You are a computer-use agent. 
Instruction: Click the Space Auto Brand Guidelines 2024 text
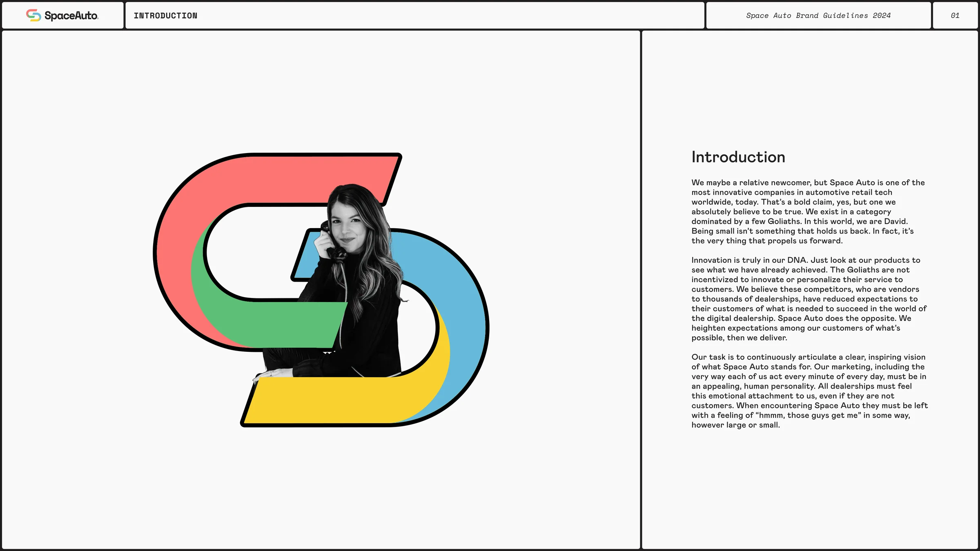tap(818, 16)
